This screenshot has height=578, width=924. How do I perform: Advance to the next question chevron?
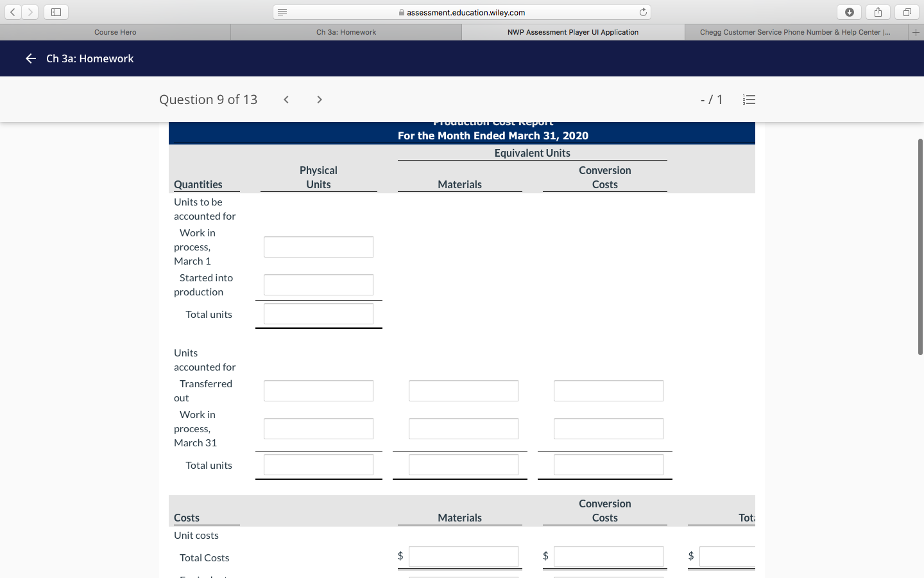319,100
